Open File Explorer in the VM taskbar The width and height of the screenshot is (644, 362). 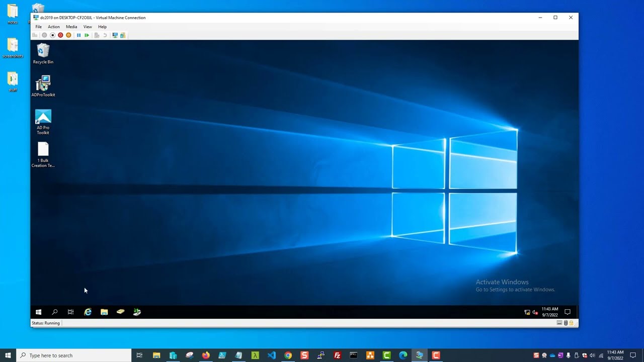coord(104,312)
